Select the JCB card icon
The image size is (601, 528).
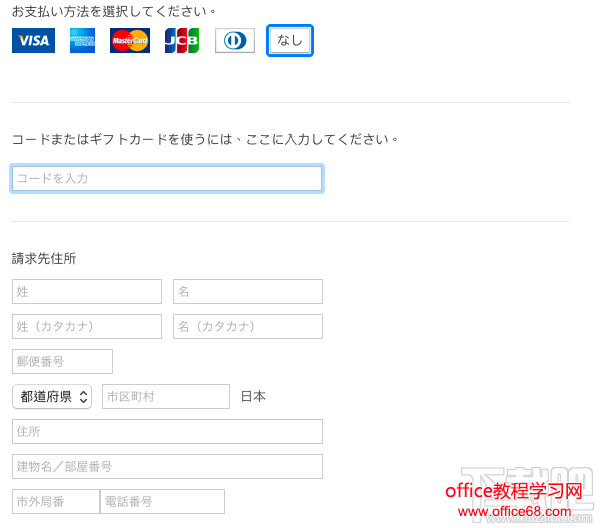coord(182,41)
